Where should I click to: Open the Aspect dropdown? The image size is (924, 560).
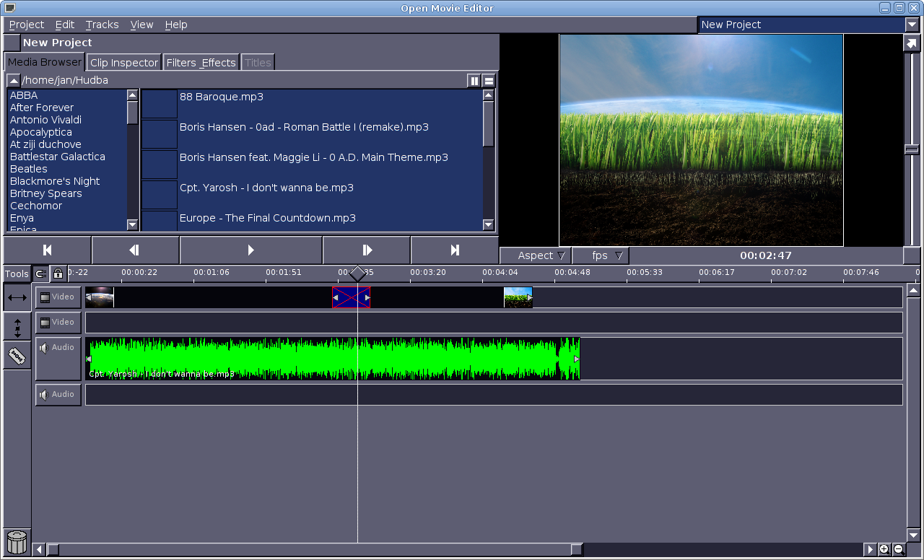coord(535,255)
